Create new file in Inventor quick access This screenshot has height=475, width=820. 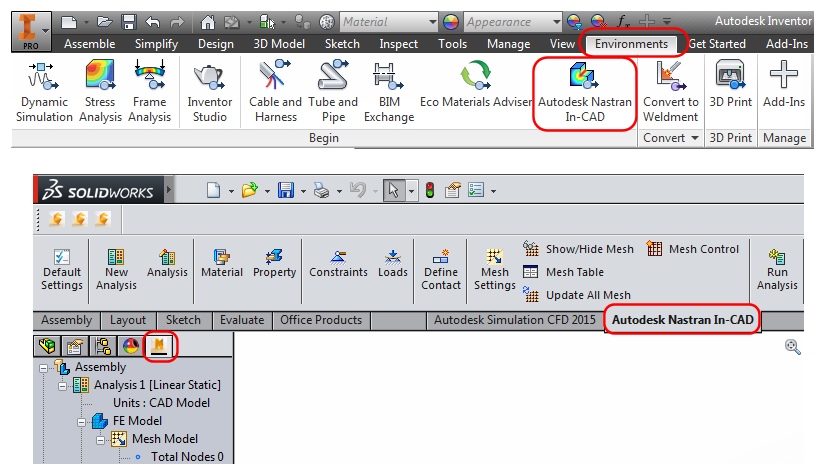69,22
